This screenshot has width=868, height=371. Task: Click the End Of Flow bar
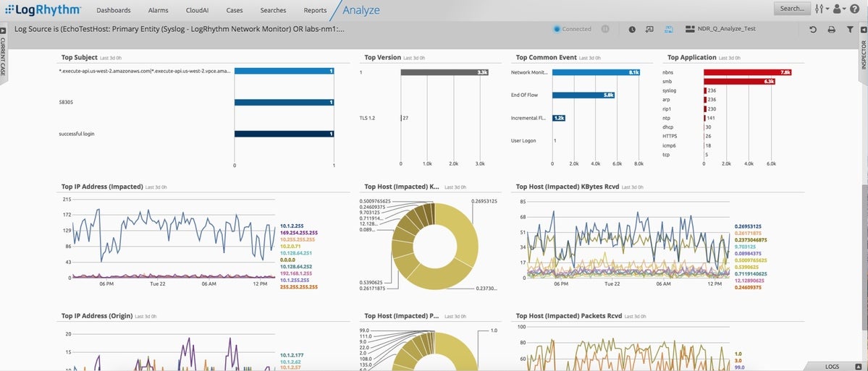(583, 95)
